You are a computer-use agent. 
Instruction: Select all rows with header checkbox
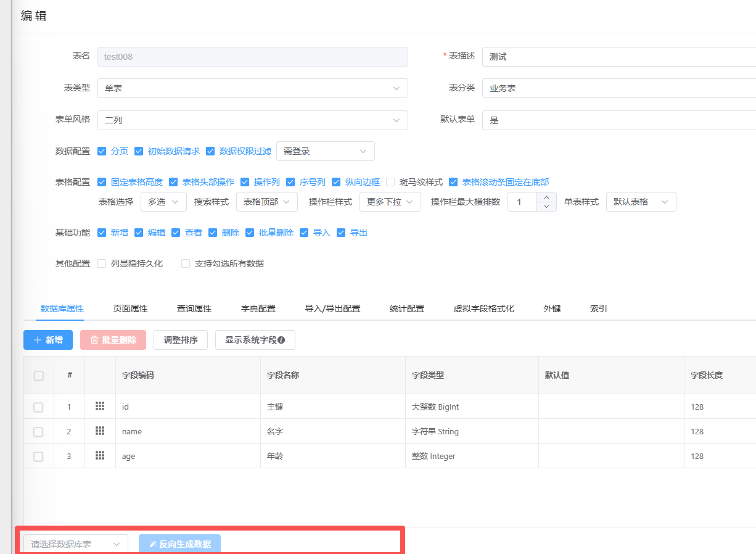point(39,376)
